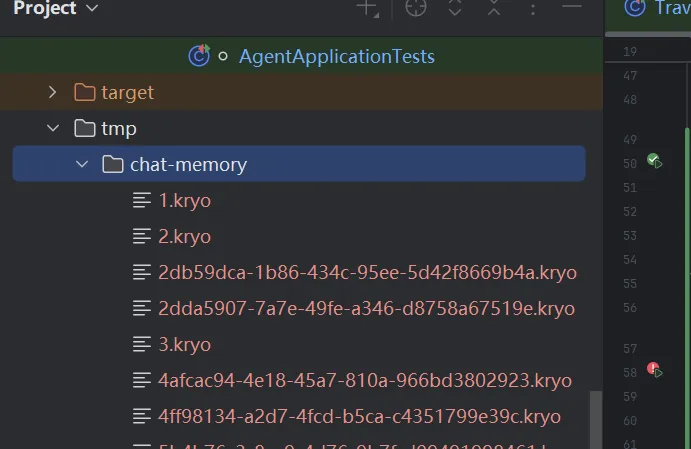Select the chat-memory folder
Viewport: 691px width, 449px height.
click(299, 164)
